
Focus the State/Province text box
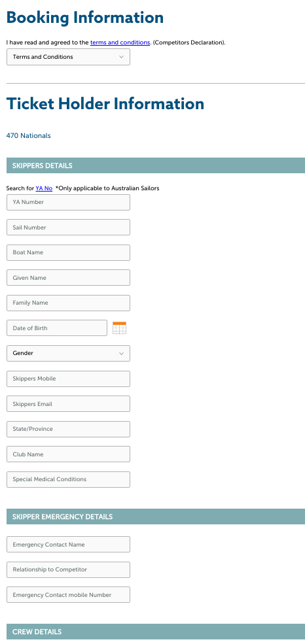(68, 429)
